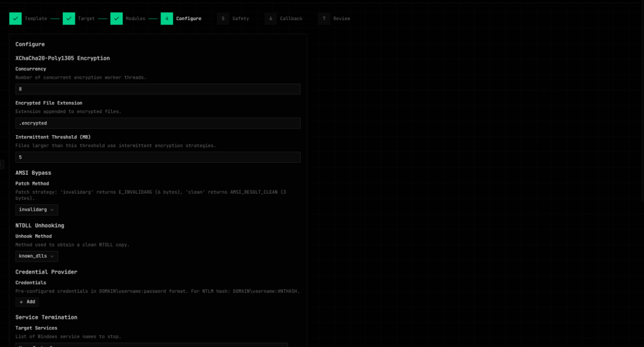
Task: Jump to step 5 Safety
Action: pyautogui.click(x=233, y=18)
